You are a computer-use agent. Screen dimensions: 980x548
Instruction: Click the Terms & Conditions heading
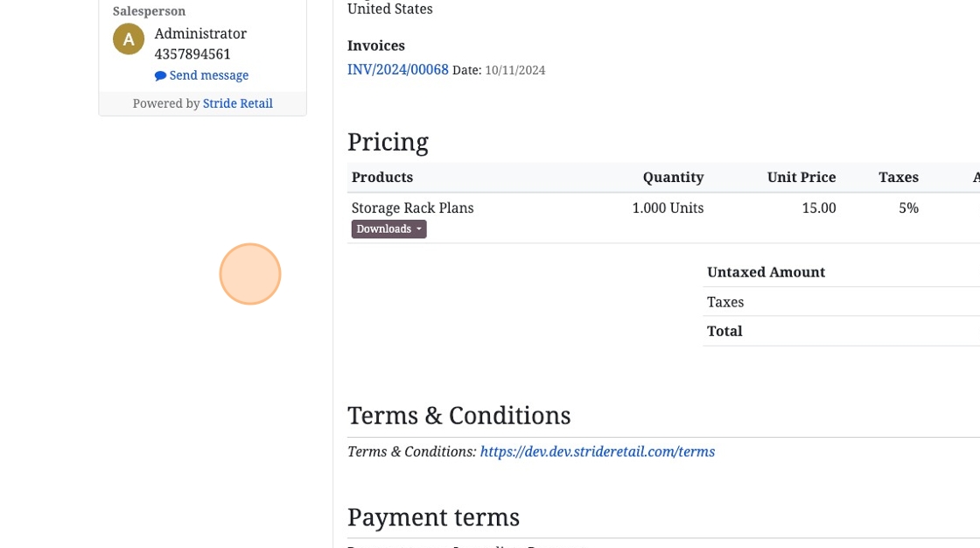click(x=458, y=415)
